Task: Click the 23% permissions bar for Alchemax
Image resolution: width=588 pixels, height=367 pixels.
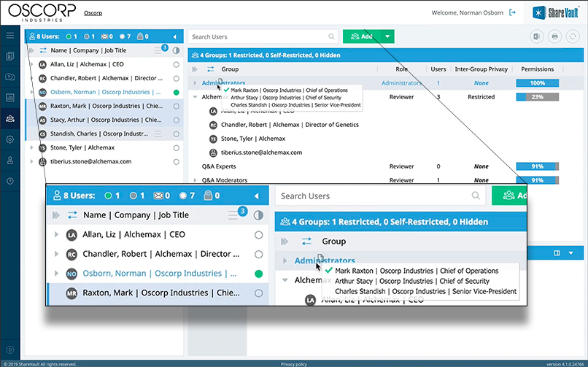Action: click(x=538, y=97)
